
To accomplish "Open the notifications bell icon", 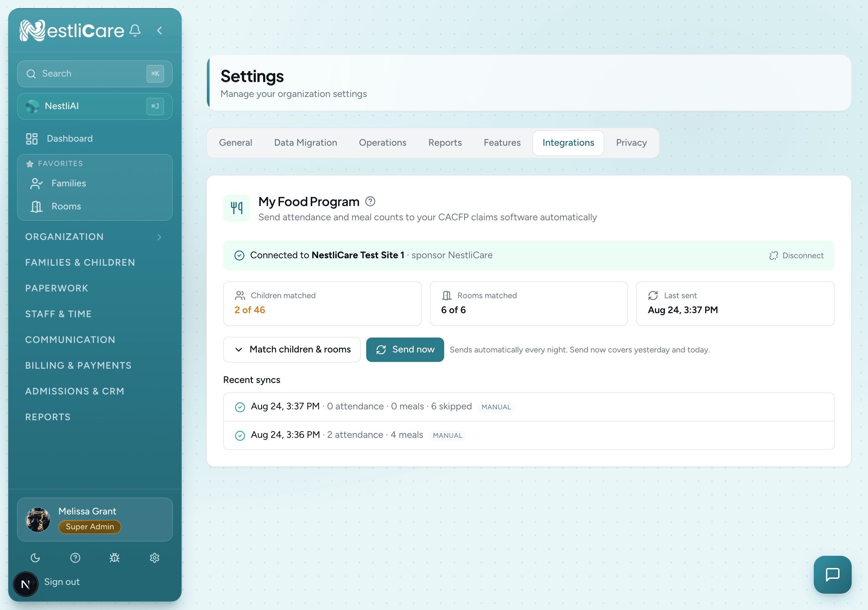I will pos(135,30).
